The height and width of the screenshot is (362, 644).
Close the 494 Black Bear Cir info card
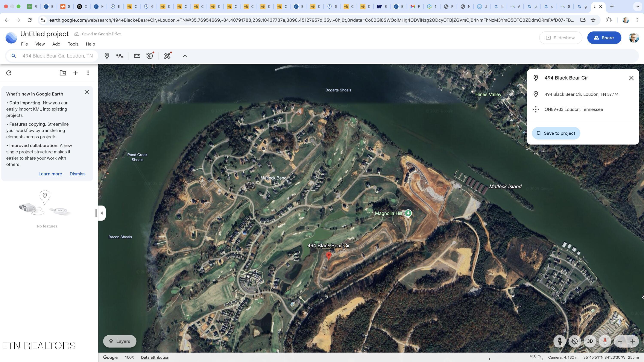[x=631, y=78]
